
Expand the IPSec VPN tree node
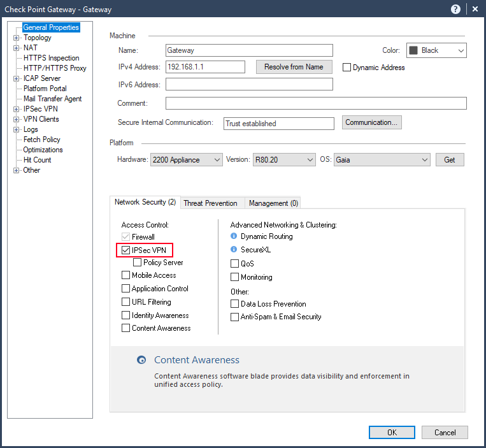(17, 110)
